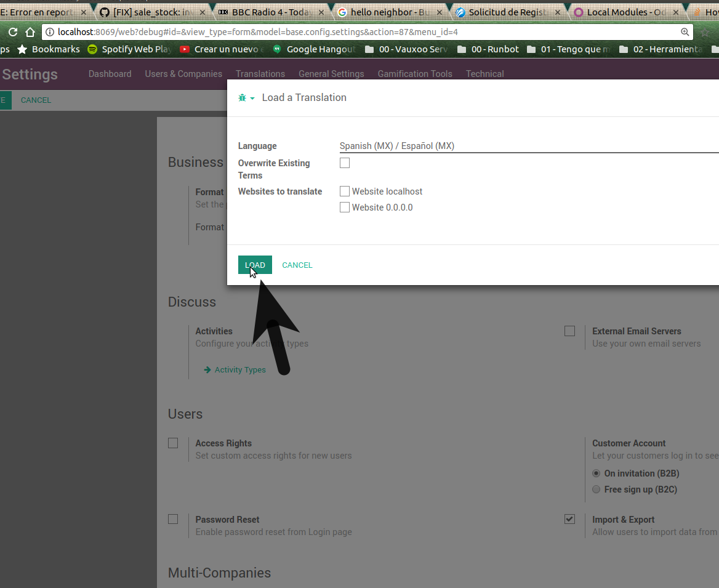Open General Settings menu

tap(331, 74)
